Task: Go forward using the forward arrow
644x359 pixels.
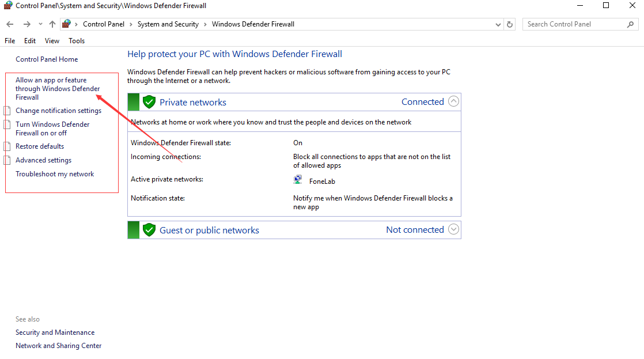Action: 26,24
